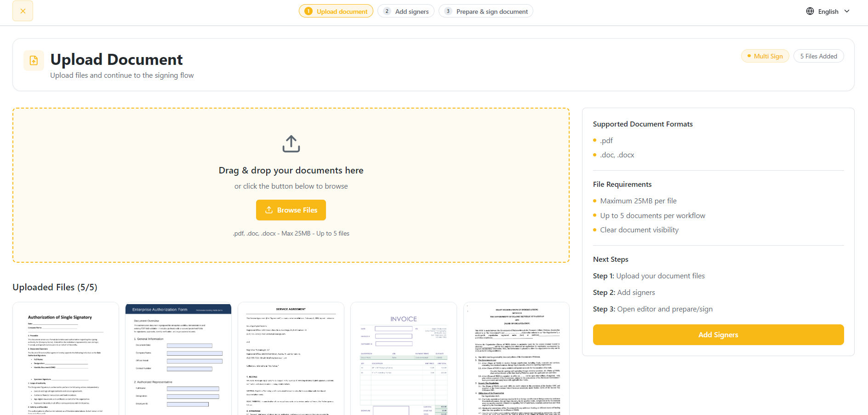Click the yellow Add Signers button

pos(718,334)
